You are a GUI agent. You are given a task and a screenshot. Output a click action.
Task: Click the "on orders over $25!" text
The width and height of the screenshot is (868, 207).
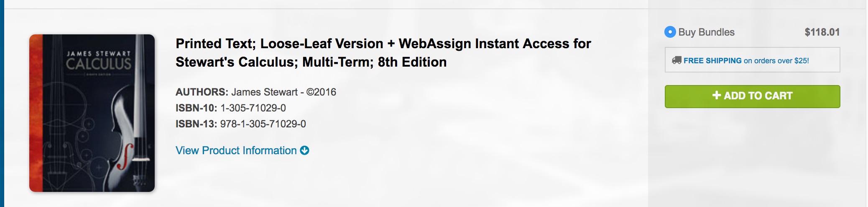(x=776, y=61)
